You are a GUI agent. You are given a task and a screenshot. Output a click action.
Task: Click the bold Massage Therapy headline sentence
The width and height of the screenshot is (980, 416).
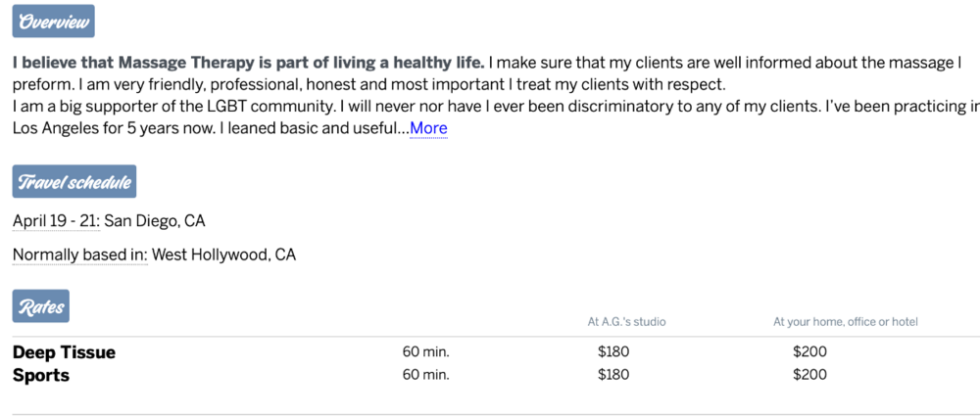coord(248,63)
